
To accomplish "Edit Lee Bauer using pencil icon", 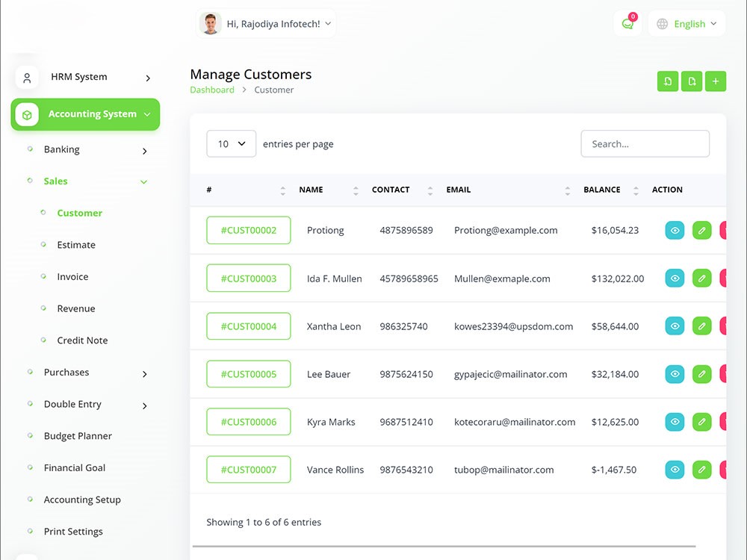I will 701,374.
